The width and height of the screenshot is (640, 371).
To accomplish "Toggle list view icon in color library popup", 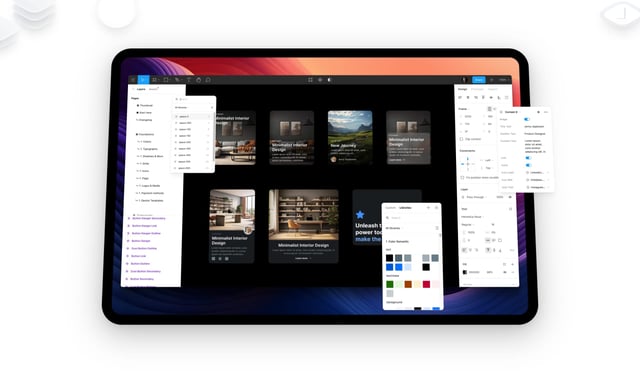I will tap(437, 228).
